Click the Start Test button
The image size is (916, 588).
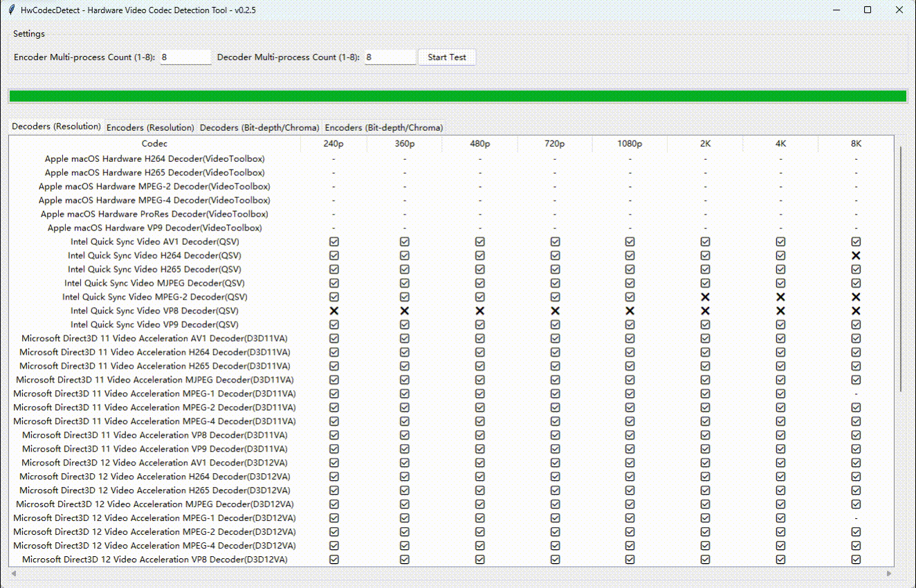point(447,57)
